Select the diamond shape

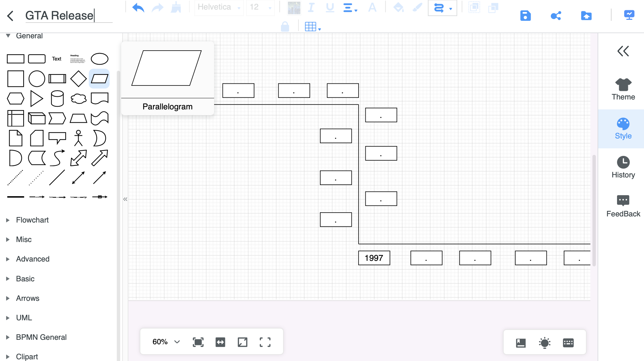tap(79, 79)
